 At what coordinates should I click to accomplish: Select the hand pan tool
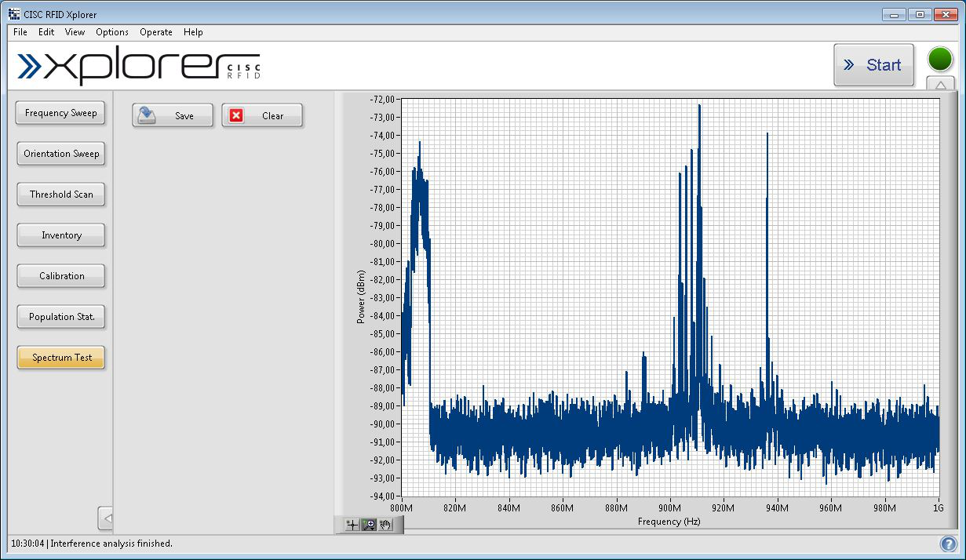tap(385, 525)
